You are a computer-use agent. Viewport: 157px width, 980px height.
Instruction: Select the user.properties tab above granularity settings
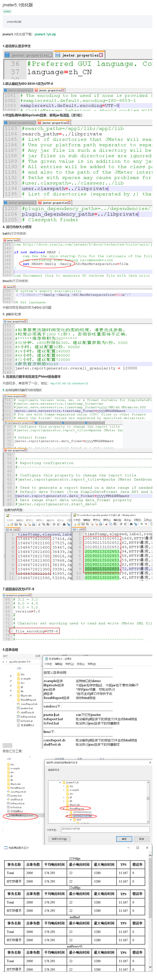(x=15, y=322)
